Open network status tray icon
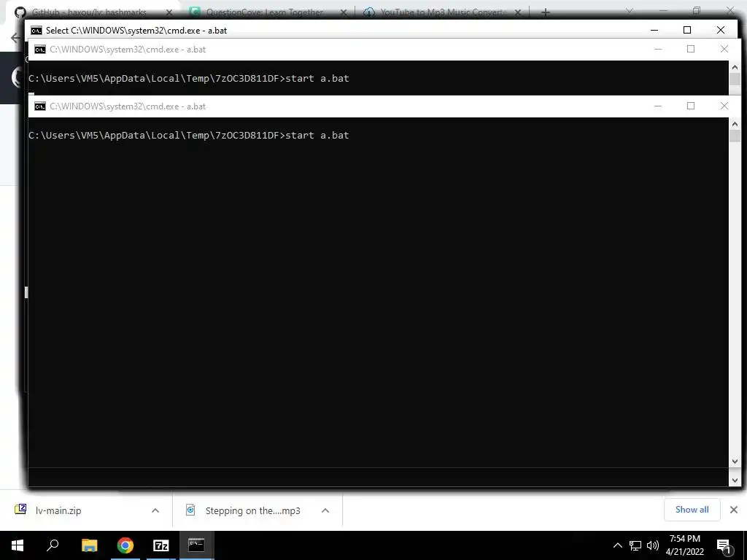The height and width of the screenshot is (560, 747). coord(635,545)
